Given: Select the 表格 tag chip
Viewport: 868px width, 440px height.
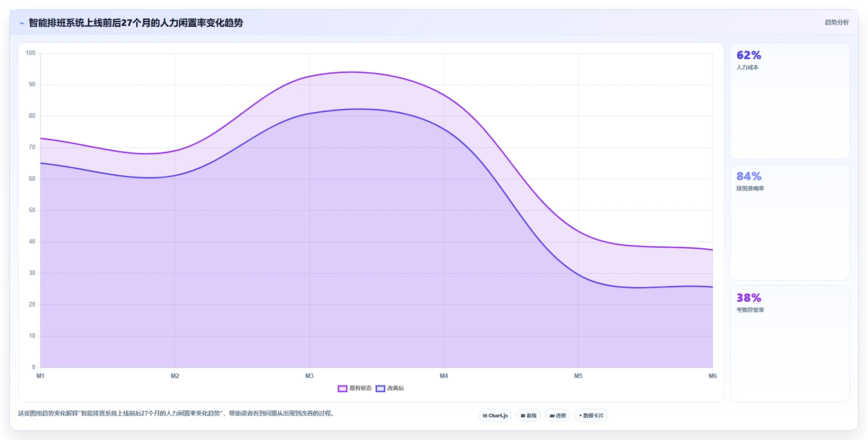Looking at the screenshot, I should tap(529, 416).
